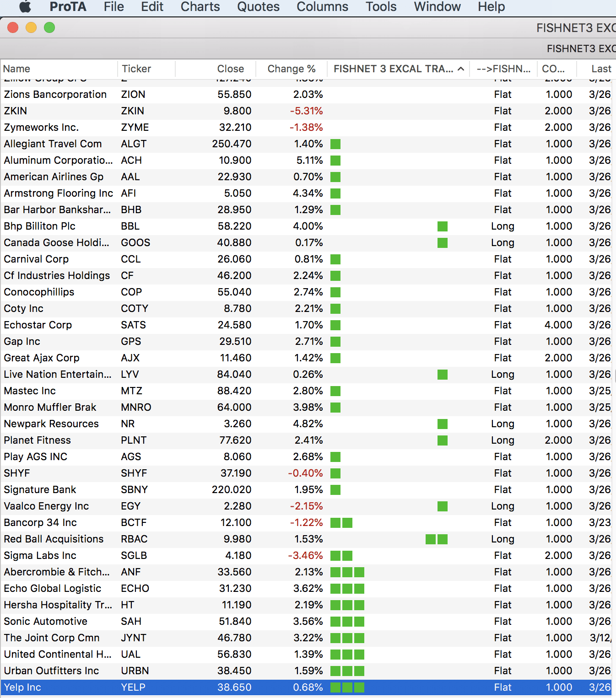Click the 4.000 value for Echostar Corp
This screenshot has width=616, height=698.
click(x=559, y=325)
